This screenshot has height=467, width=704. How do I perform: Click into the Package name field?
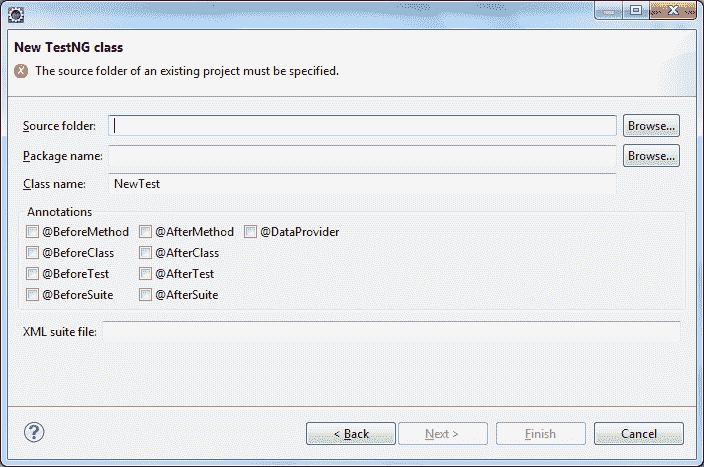coord(362,156)
